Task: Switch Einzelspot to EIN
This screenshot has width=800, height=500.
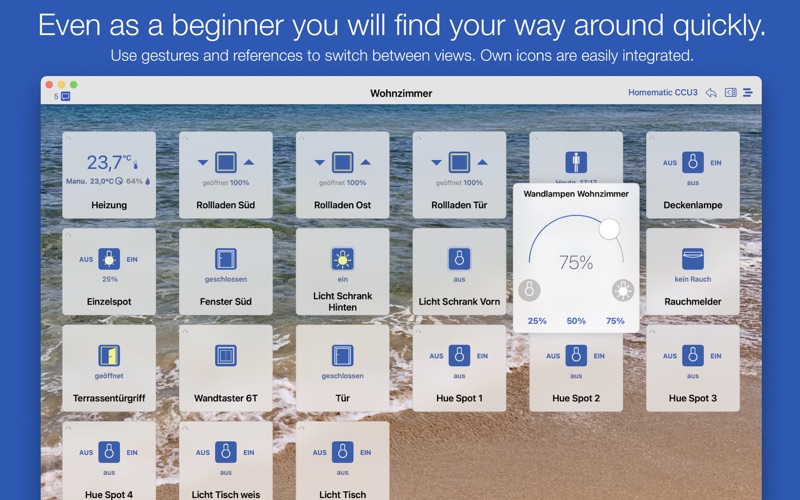Action: click(x=132, y=259)
